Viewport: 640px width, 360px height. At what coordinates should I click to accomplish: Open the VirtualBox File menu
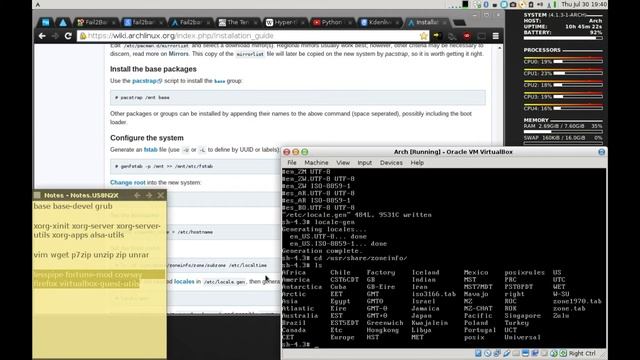pyautogui.click(x=292, y=162)
